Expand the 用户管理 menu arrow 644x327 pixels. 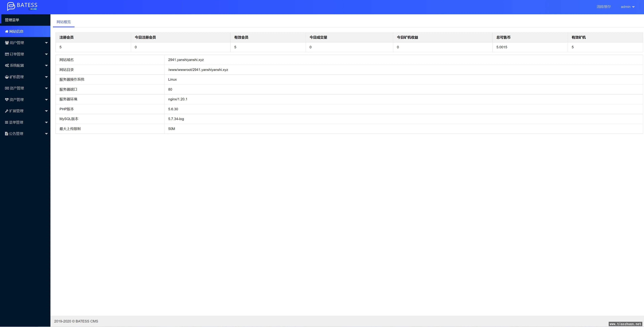click(46, 43)
